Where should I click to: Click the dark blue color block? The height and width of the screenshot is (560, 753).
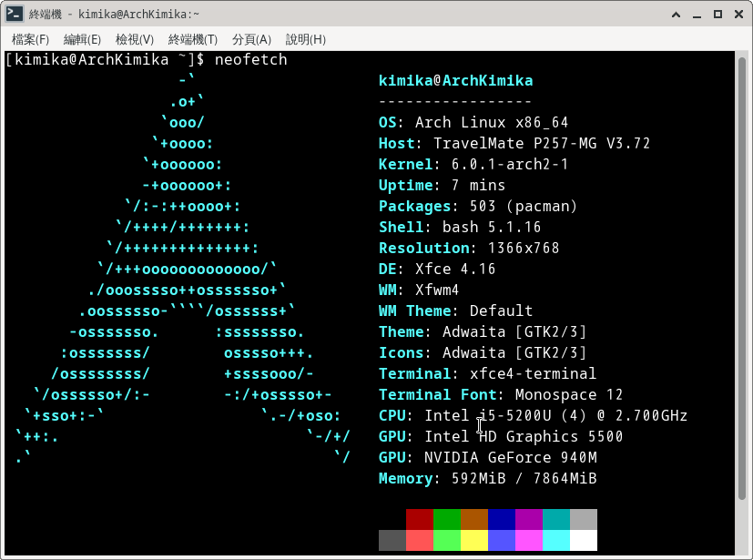point(502,519)
